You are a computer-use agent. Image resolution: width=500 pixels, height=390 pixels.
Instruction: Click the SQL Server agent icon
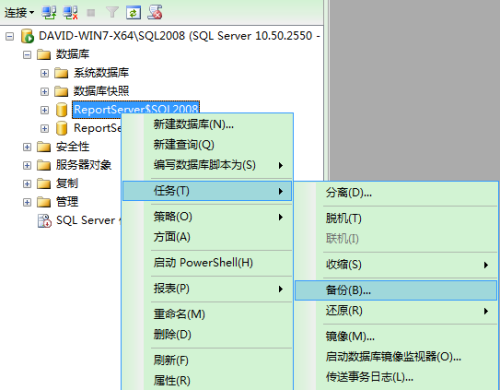[x=44, y=221]
